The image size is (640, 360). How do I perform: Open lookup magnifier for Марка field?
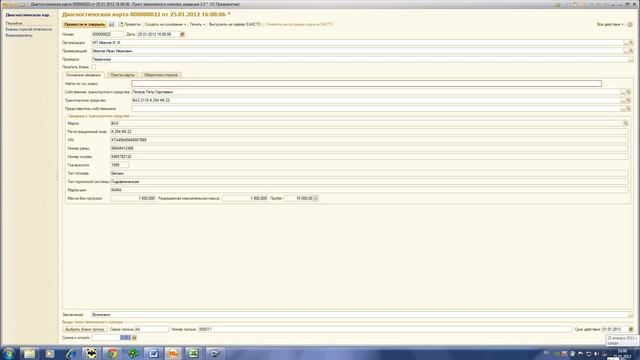625,123
